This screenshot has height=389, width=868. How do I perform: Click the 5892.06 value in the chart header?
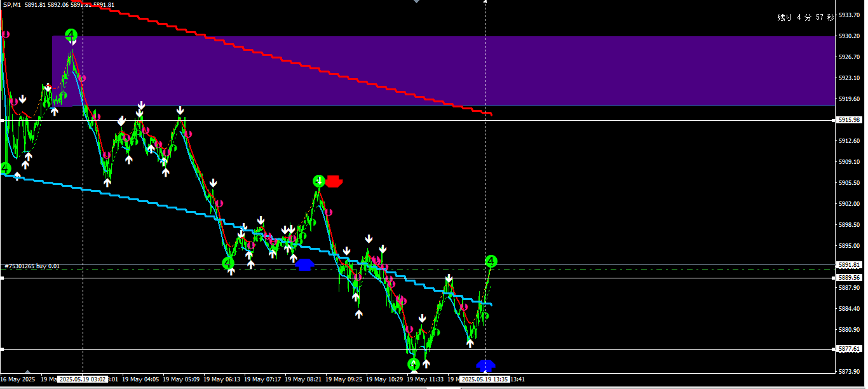[58, 4]
